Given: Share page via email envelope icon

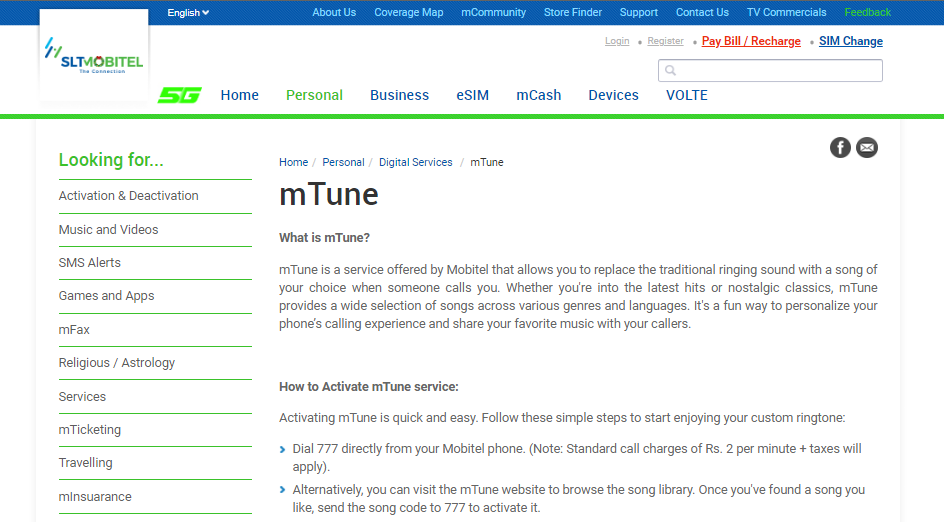Looking at the screenshot, I should coord(867,148).
